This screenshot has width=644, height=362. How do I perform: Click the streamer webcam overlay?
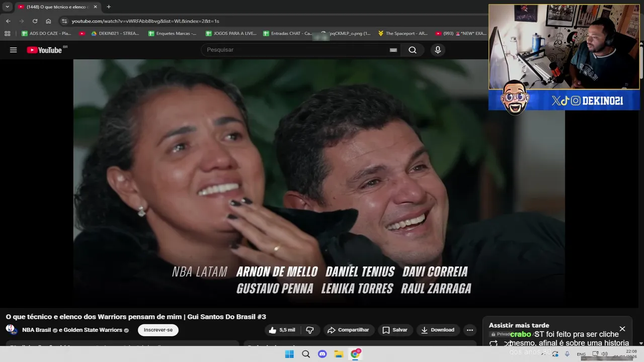[564, 47]
